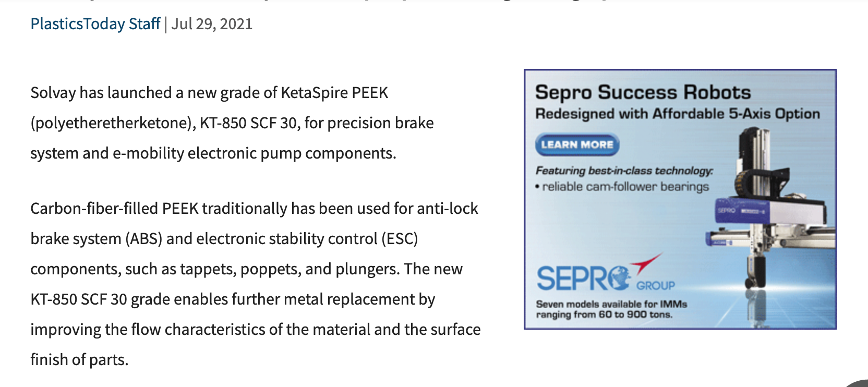Click the '(ESC)' abbreviation in second paragraph
This screenshot has width=868, height=387.
pos(400,239)
